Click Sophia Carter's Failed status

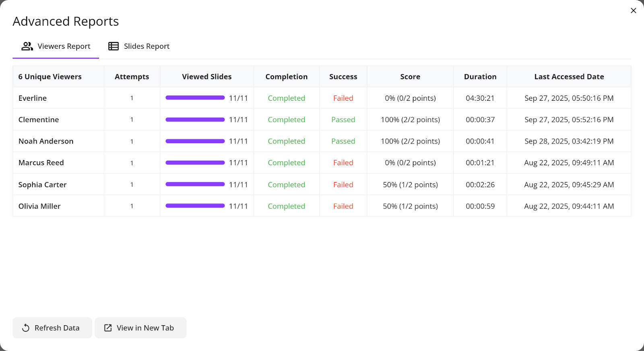343,185
